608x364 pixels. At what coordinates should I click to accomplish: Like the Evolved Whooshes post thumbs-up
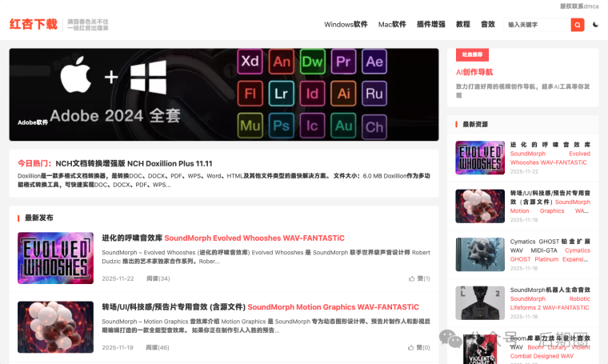[x=411, y=278]
